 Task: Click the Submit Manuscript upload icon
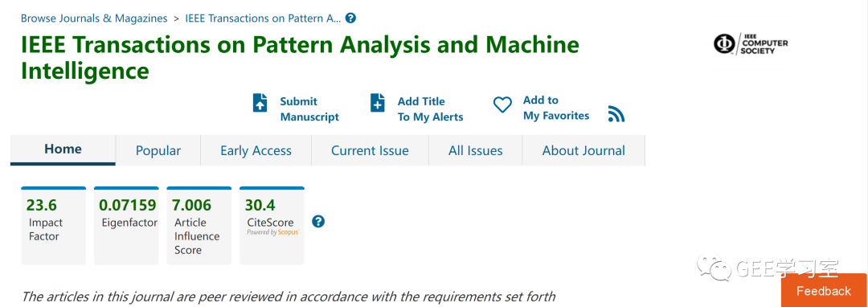point(260,103)
